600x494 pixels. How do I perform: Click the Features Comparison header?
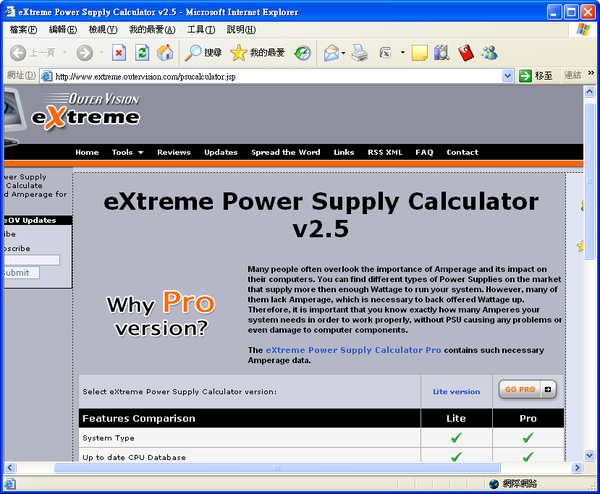(139, 419)
